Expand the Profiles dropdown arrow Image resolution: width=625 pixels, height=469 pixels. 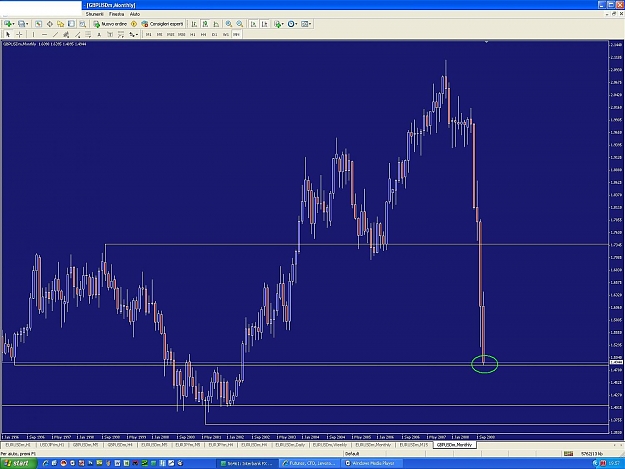(27, 24)
